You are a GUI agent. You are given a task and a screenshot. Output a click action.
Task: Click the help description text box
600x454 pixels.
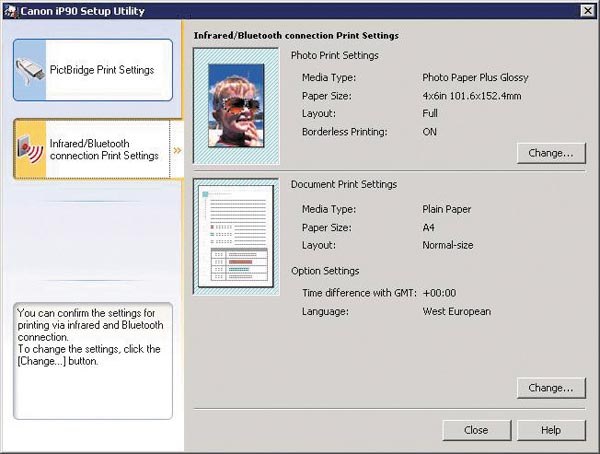click(93, 361)
